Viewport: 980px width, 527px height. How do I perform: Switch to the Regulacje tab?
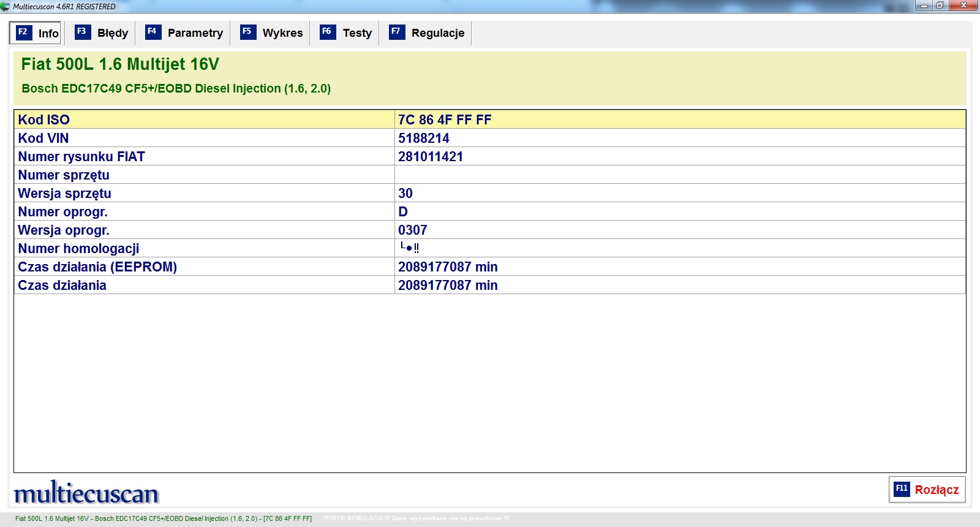427,33
